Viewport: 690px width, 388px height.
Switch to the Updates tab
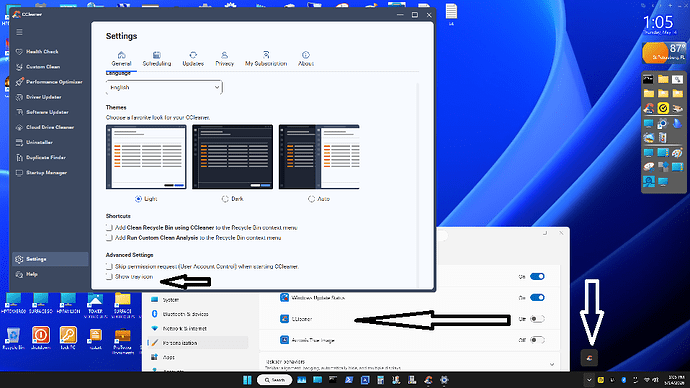click(x=193, y=59)
